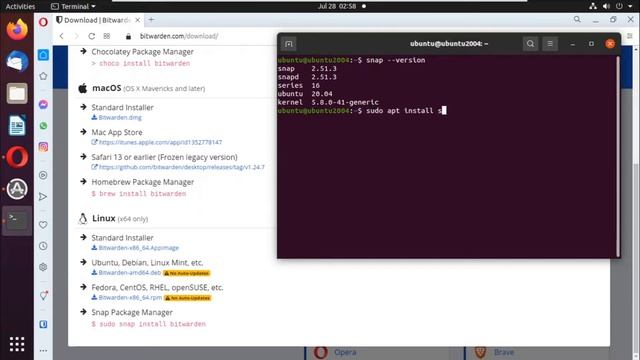640x360 pixels.
Task: Open search in the terminal header
Action: point(530,44)
